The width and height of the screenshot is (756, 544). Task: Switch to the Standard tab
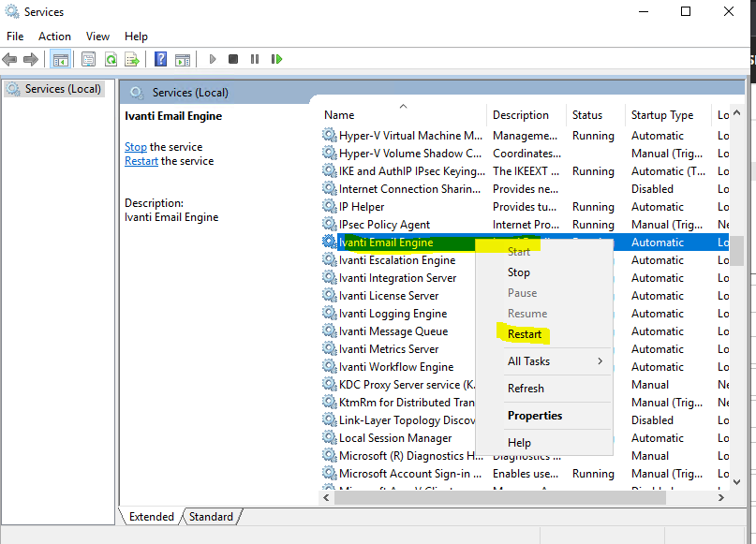click(x=211, y=516)
